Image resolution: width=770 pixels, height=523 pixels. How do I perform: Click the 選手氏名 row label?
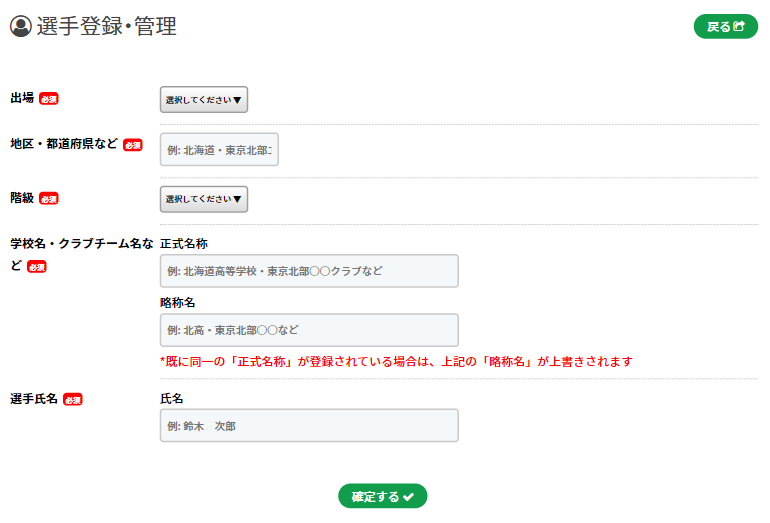(34, 399)
